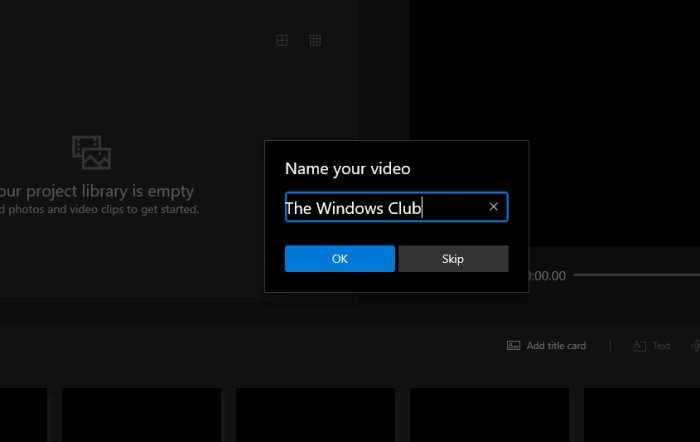The width and height of the screenshot is (700, 442).
Task: Click the 'Name your video' dialog heading
Action: (348, 169)
